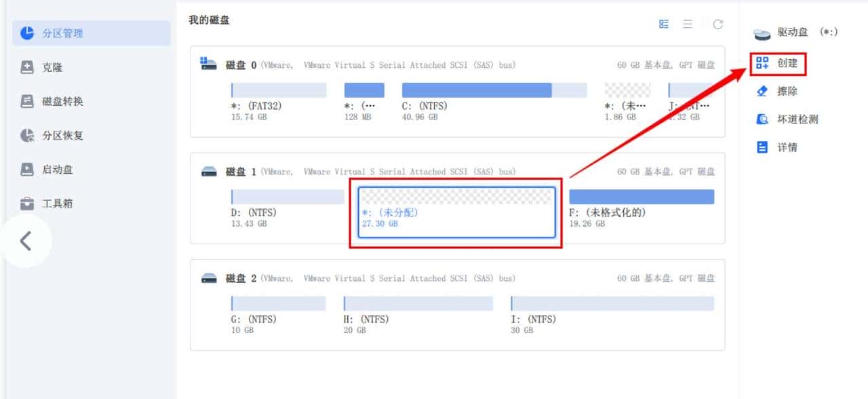This screenshot has height=399, width=868.
Task: Click the 磁盘 1 title text
Action: 241,172
